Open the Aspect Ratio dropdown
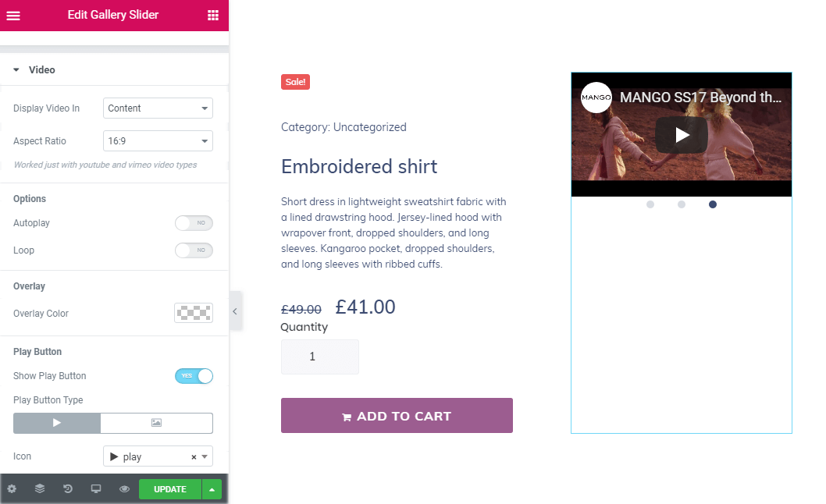This screenshot has width=826, height=504. point(158,140)
